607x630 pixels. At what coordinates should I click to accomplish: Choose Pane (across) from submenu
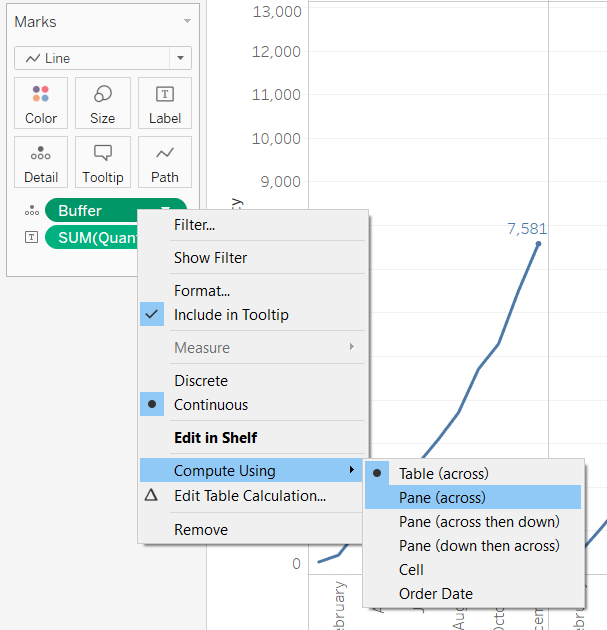[x=442, y=497]
